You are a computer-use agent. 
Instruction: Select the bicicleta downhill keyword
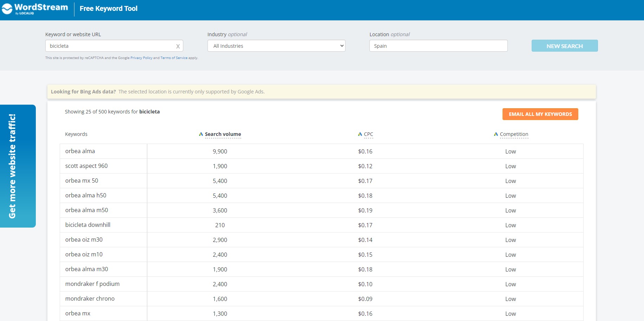pyautogui.click(x=88, y=225)
